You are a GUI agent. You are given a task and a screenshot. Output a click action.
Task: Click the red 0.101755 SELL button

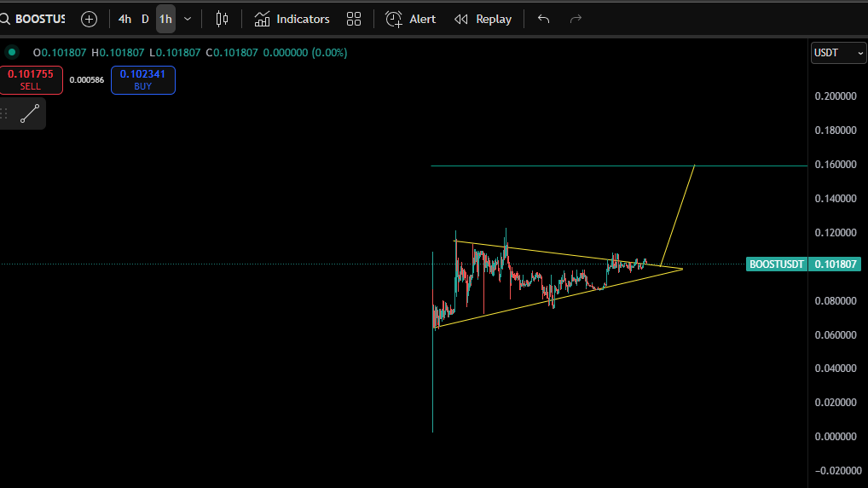31,79
